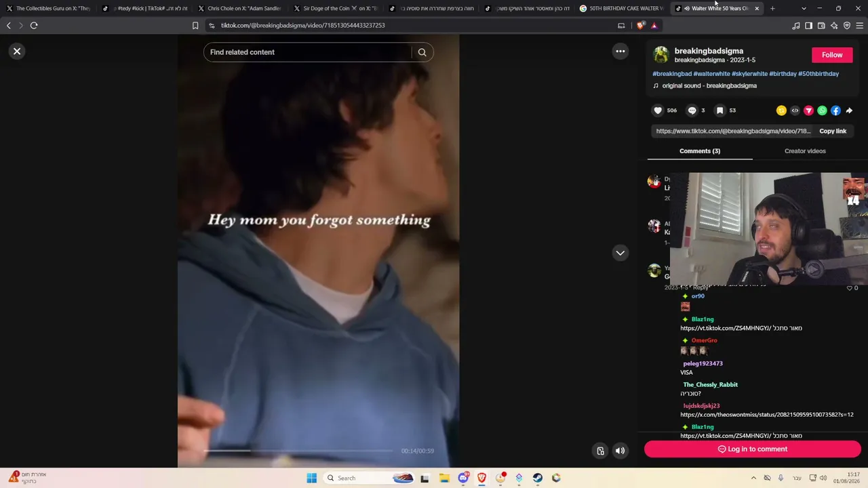Switch to Creator videos tab
The width and height of the screenshot is (868, 488).
coord(805,151)
